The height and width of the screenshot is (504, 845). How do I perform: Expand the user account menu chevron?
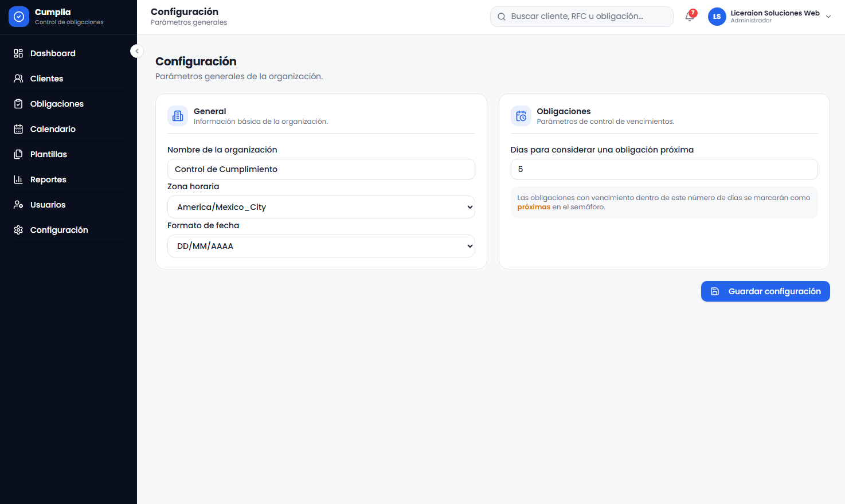coord(828,17)
